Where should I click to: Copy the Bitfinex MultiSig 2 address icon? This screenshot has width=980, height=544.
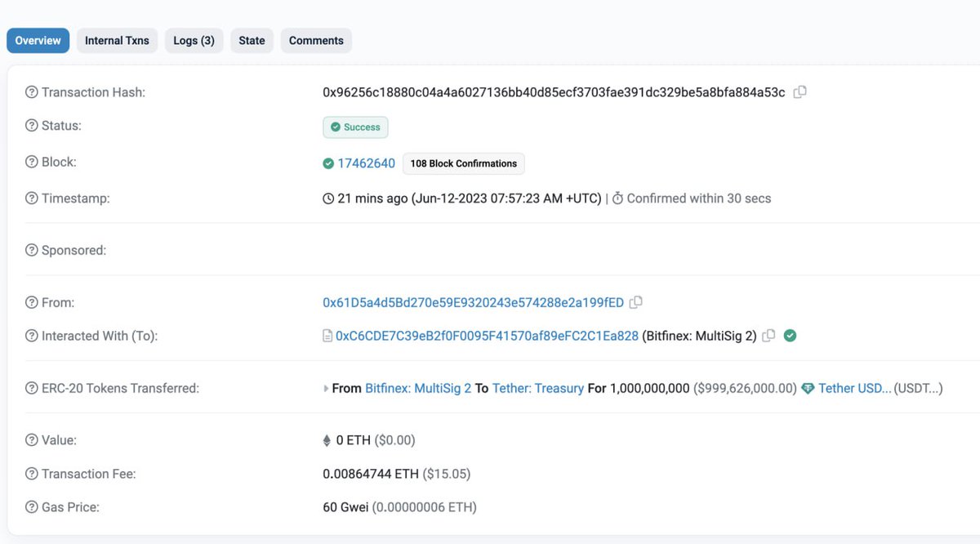[768, 336]
